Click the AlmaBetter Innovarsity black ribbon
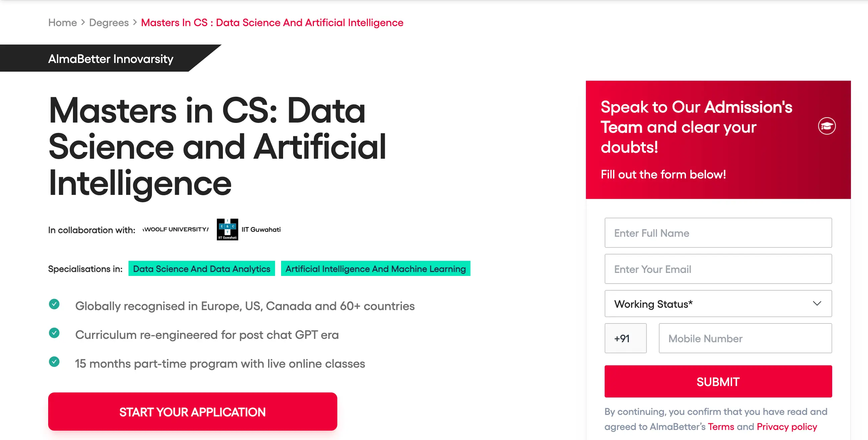Screen dimensions: 868x440 pyautogui.click(x=110, y=58)
